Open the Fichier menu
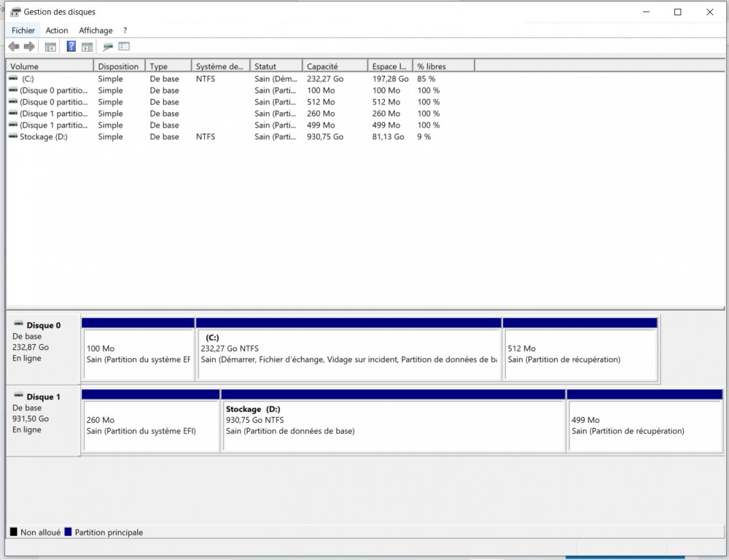729x560 pixels. 23,31
